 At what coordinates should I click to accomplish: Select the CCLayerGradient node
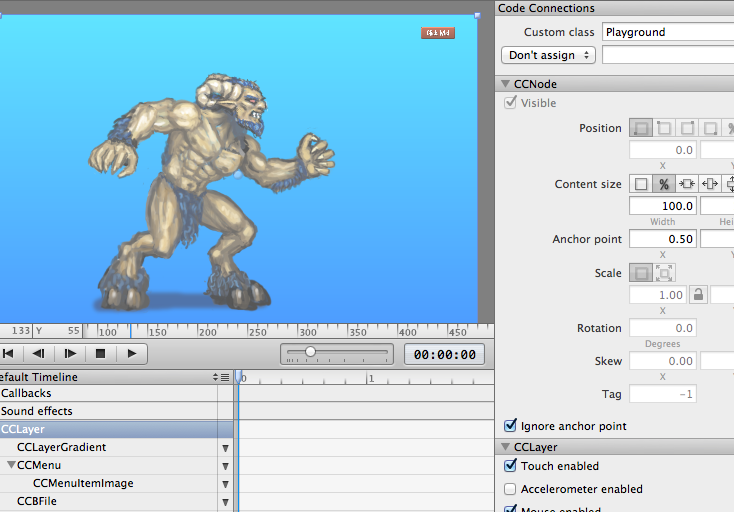[x=61, y=447]
